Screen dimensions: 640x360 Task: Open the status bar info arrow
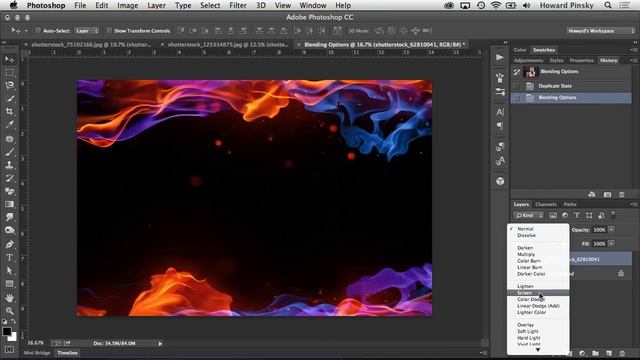coord(160,344)
